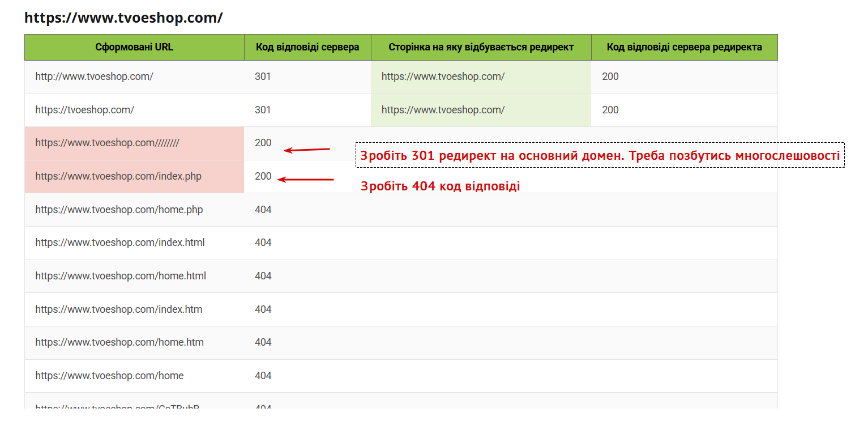Select the https://www.tvoeshop.com/index.htm cell
Viewport: 868px width, 442px height.
[x=134, y=309]
